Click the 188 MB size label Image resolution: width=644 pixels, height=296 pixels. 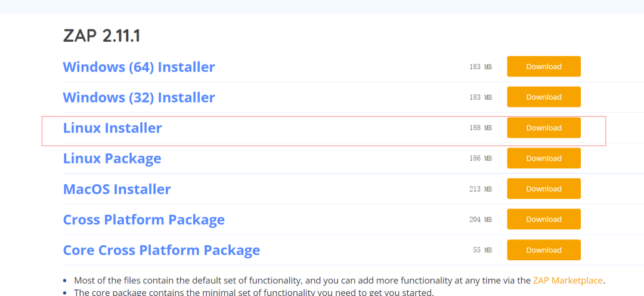(x=481, y=128)
